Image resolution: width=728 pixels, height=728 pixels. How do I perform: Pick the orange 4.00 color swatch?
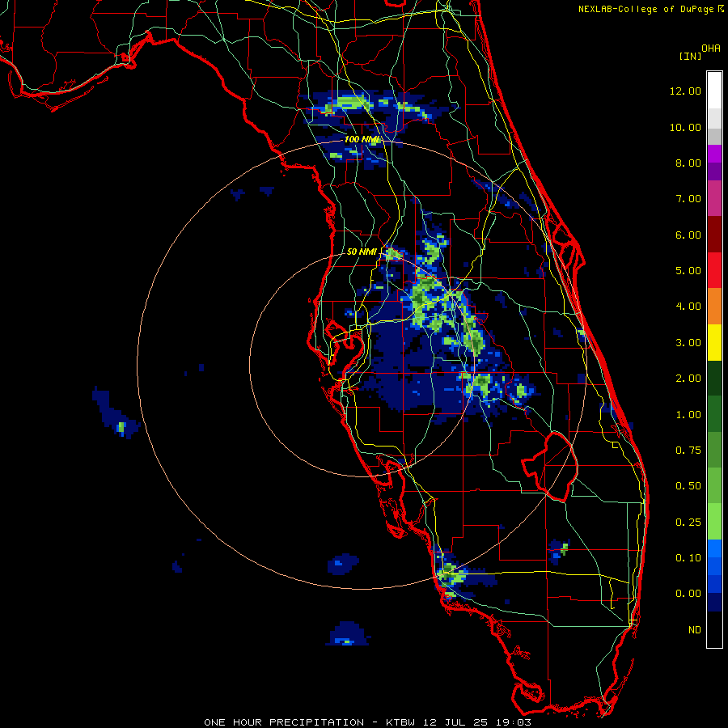pos(714,307)
